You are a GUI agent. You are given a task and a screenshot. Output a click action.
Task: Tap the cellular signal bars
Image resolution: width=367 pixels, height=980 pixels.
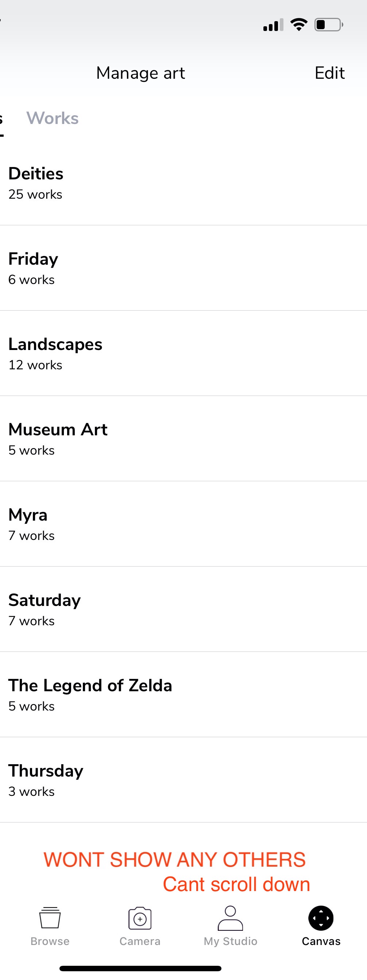(273, 25)
